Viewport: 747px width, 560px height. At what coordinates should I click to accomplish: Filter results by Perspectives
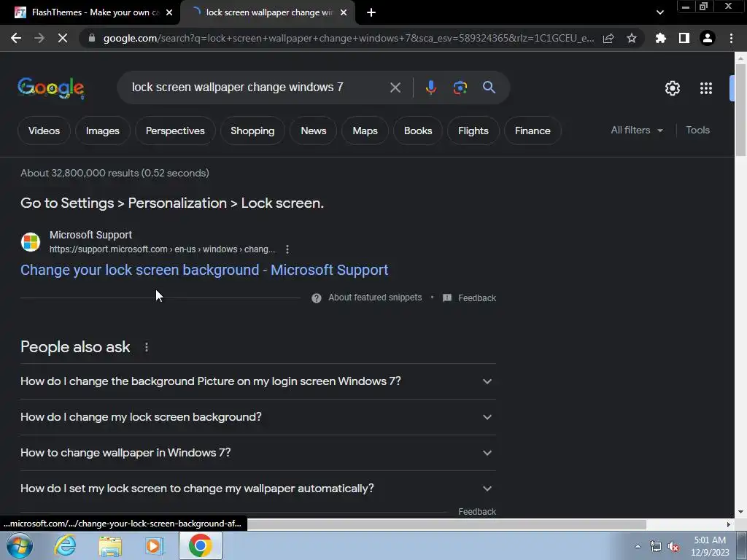(x=175, y=131)
